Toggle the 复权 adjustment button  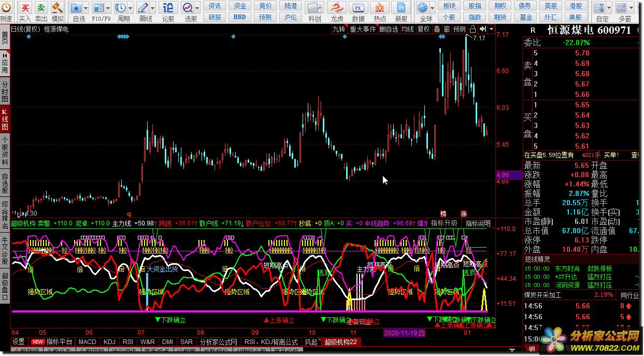pyautogui.click(x=424, y=30)
